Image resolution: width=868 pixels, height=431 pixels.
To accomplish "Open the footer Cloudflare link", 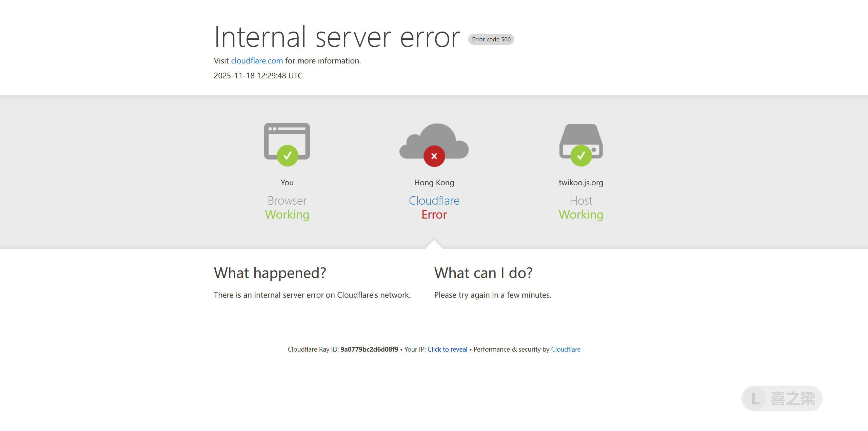I will point(566,349).
